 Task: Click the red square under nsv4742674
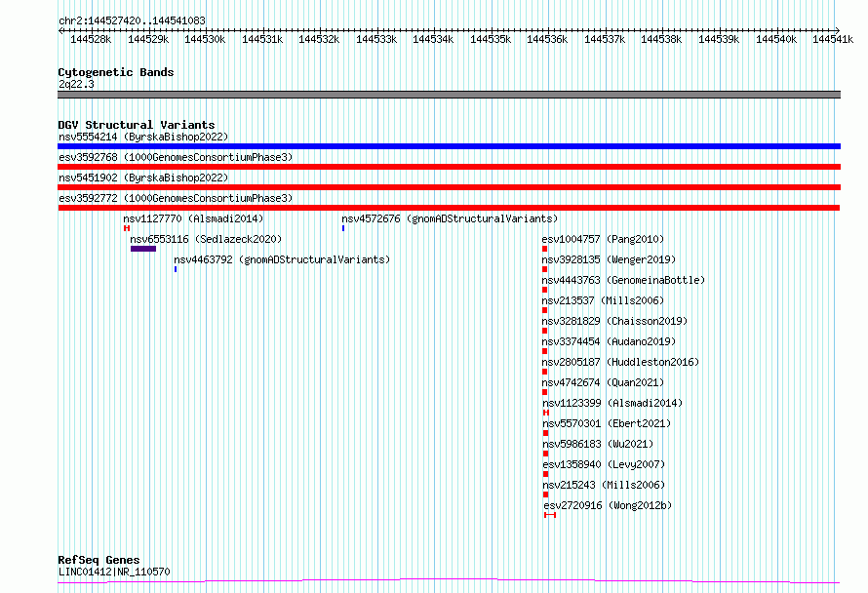(x=545, y=392)
